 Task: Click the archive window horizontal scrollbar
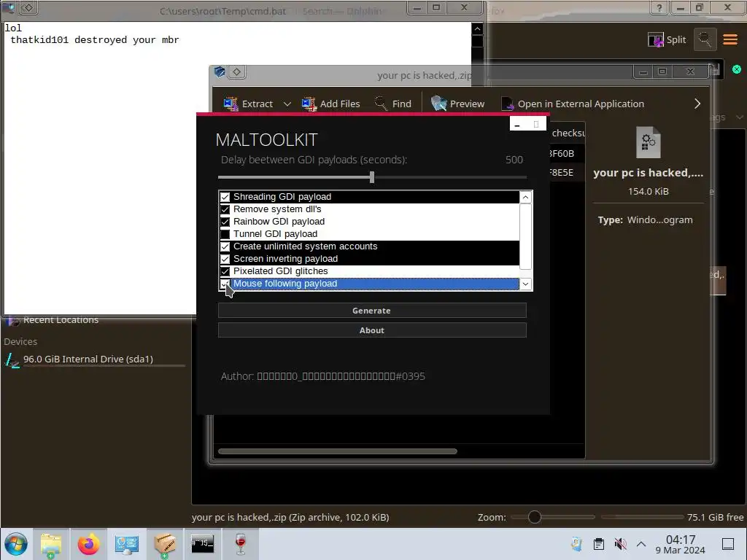tap(338, 451)
